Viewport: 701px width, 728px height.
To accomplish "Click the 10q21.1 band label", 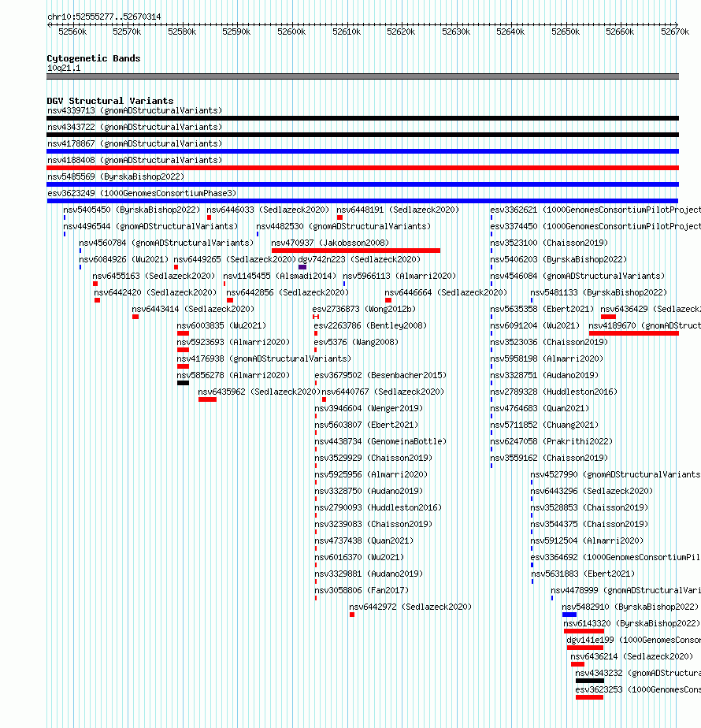I will pos(64,69).
